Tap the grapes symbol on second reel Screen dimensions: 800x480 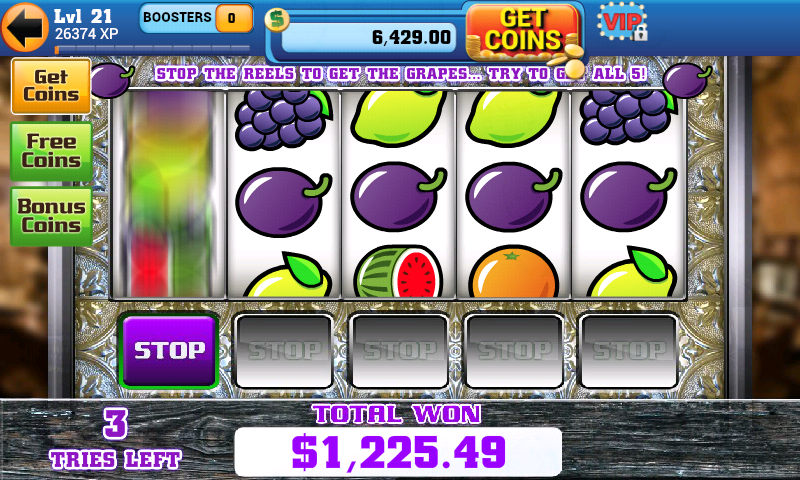283,119
